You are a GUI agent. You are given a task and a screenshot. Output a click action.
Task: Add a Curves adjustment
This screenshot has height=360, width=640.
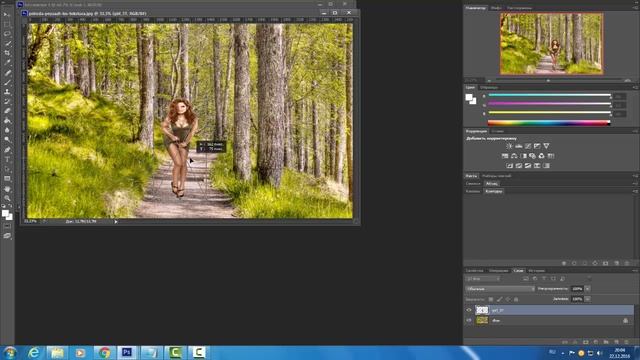pyautogui.click(x=528, y=146)
